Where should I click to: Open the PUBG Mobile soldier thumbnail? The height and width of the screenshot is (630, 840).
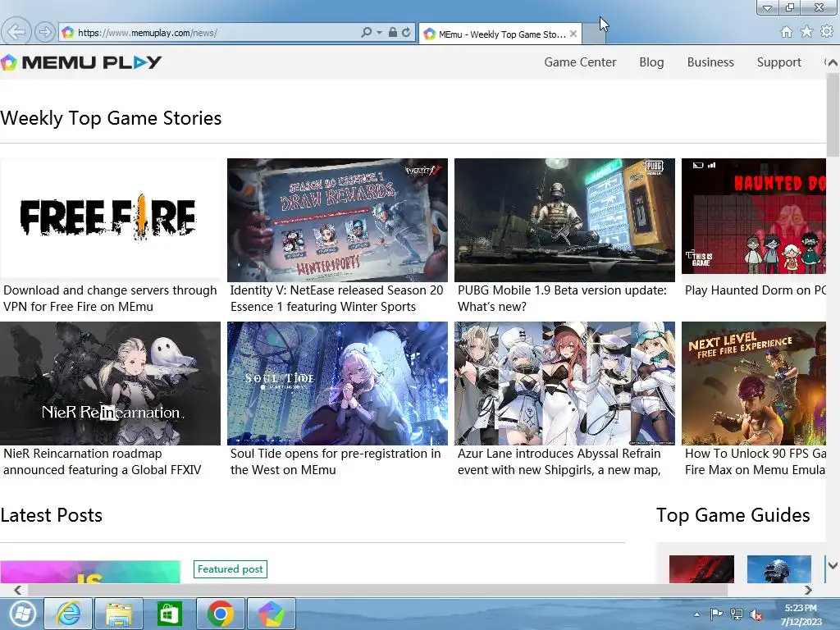(x=564, y=220)
